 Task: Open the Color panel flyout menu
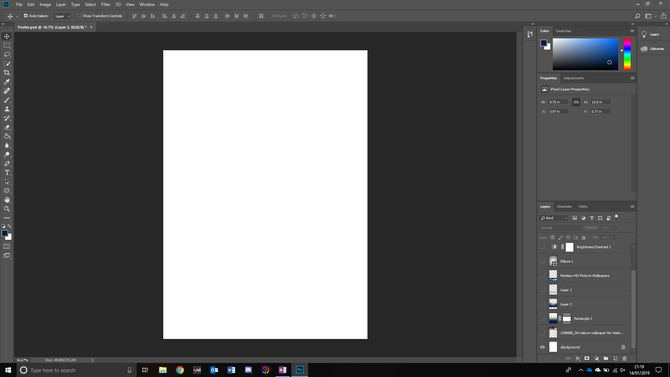[632, 31]
